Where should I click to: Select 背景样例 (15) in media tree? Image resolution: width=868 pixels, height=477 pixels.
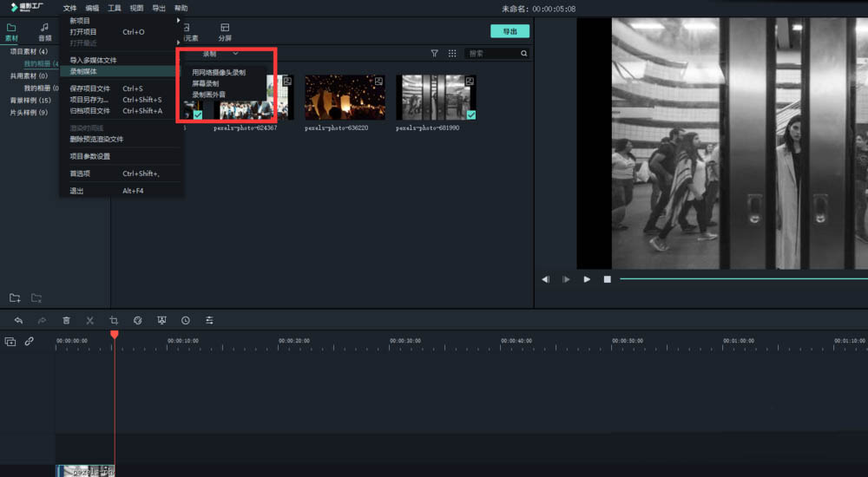[30, 100]
